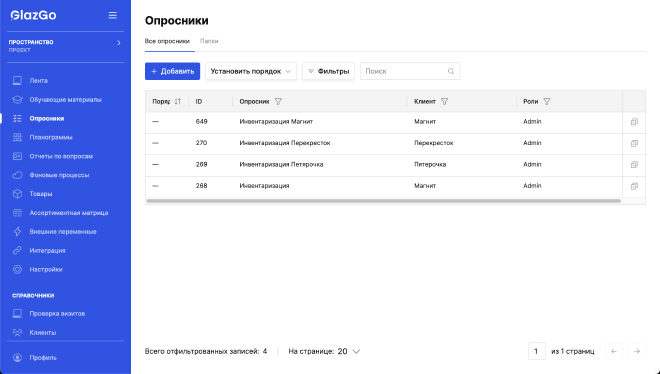Select the Инвентаризация Пятерочка survey name

click(281, 164)
